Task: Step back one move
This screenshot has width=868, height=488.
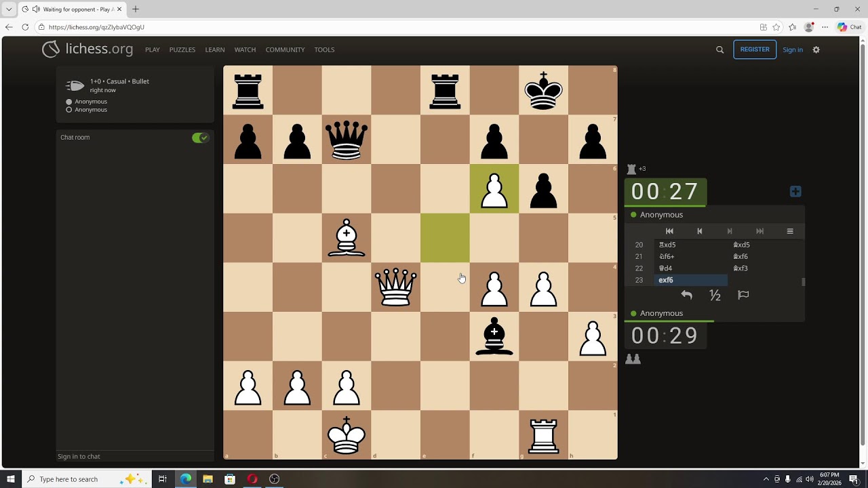Action: 700,231
